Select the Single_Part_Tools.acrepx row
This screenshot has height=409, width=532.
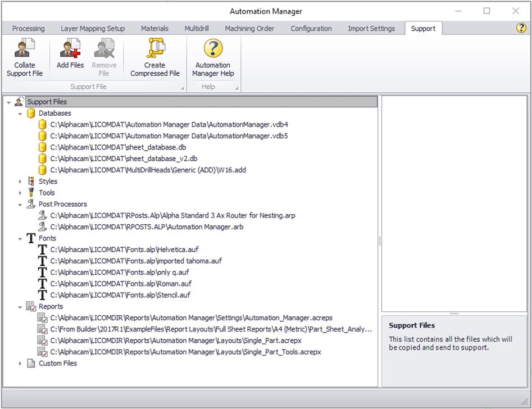point(185,352)
